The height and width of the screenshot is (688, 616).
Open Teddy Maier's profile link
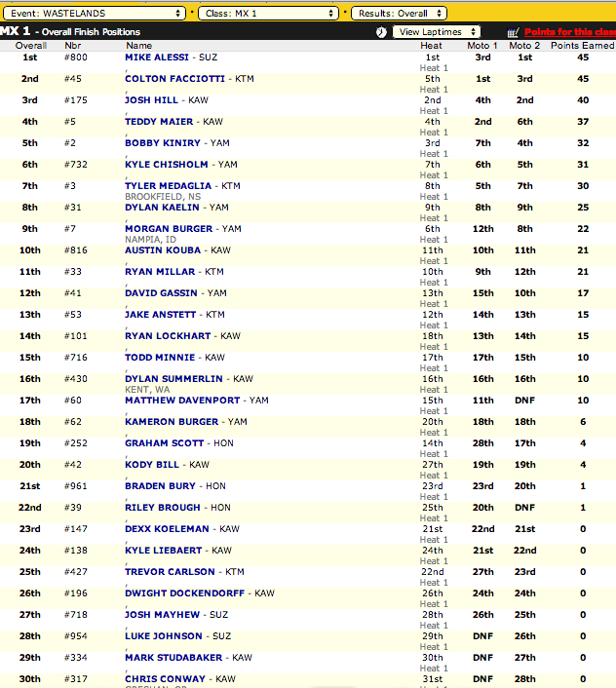tap(158, 122)
